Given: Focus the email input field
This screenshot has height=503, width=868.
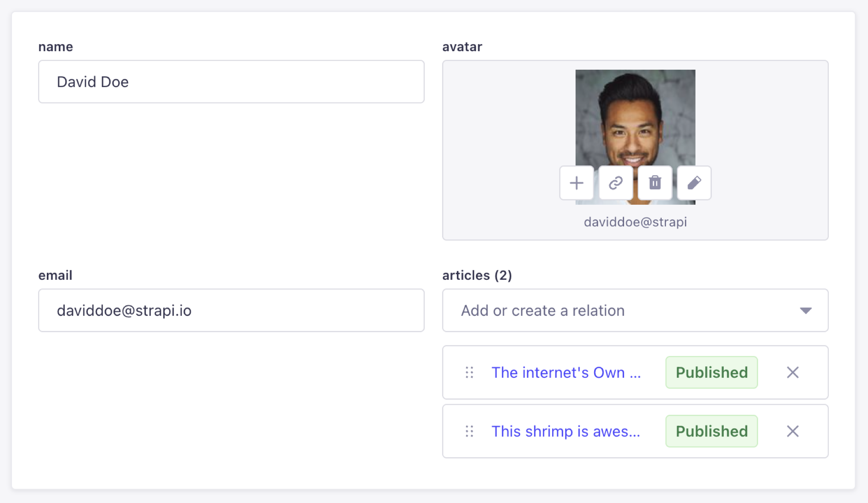Looking at the screenshot, I should 231,311.
